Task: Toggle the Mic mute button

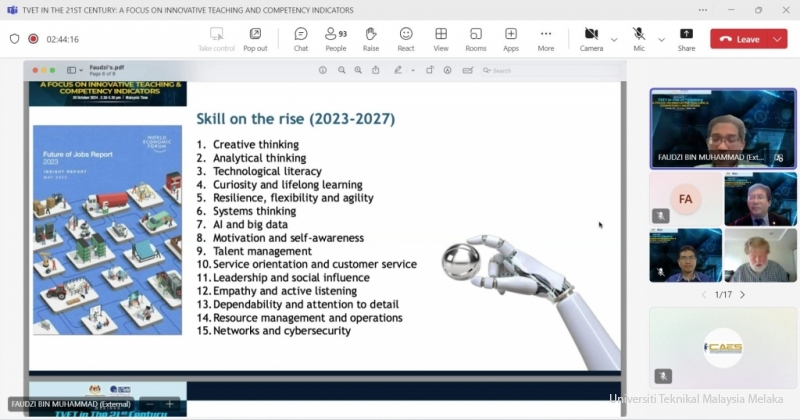Action: [639, 39]
